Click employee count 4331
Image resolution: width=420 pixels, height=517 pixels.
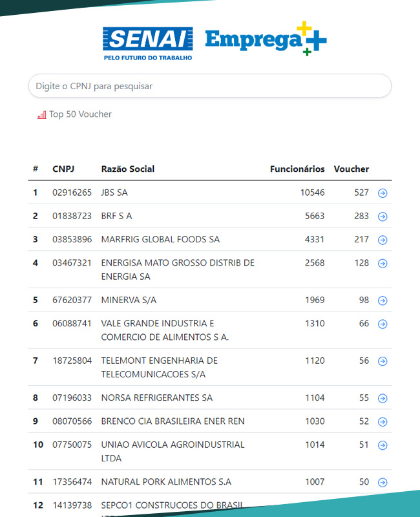tap(315, 239)
